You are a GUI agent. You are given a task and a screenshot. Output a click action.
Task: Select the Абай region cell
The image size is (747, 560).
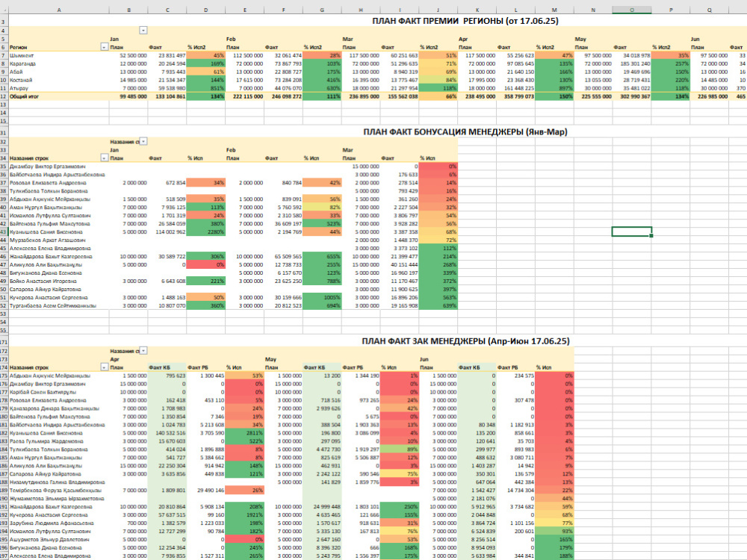point(59,72)
